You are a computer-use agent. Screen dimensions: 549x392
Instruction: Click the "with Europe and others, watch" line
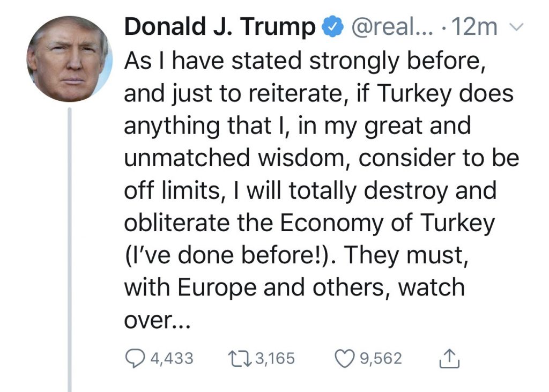coord(294,289)
